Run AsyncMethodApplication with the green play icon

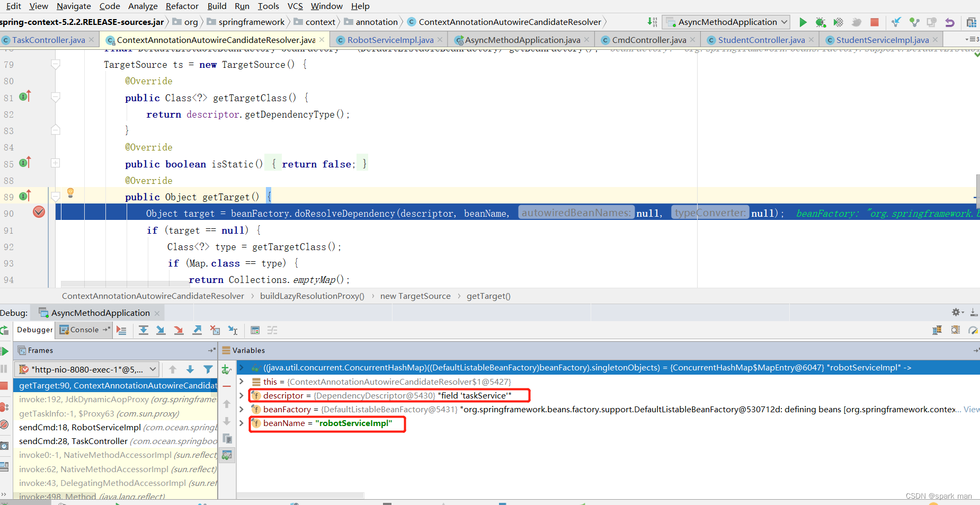(x=803, y=22)
